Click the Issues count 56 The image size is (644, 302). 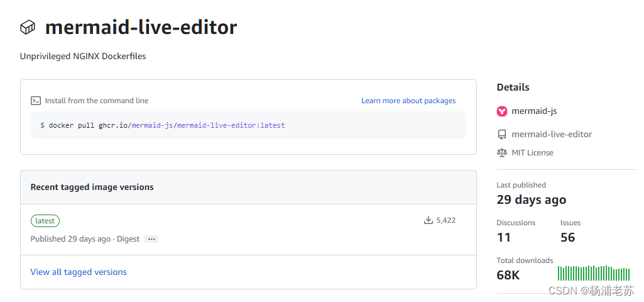pyautogui.click(x=568, y=237)
